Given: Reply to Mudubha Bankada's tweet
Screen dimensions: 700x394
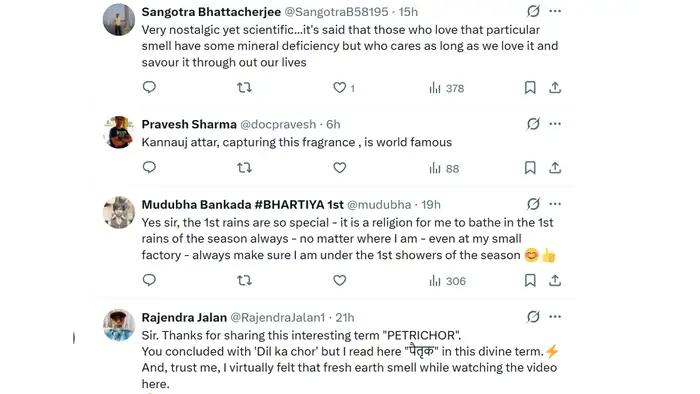Looking at the screenshot, I should 149,280.
